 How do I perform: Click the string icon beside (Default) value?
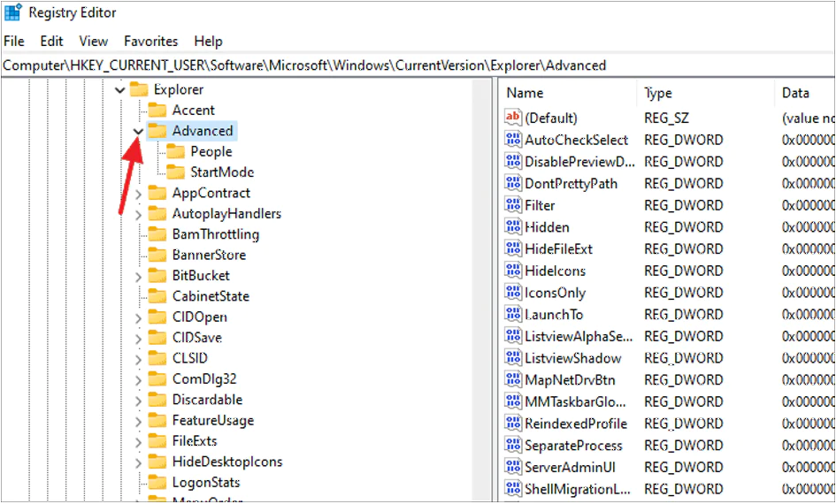pyautogui.click(x=513, y=118)
